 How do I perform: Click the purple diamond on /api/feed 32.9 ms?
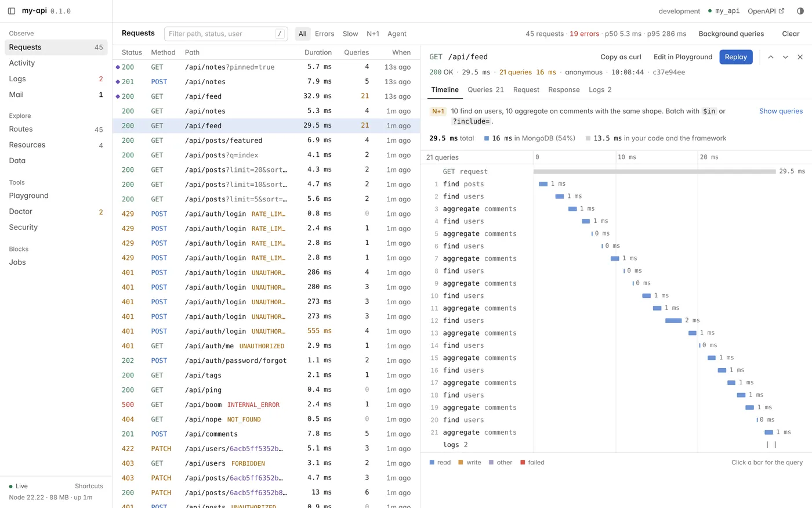pos(118,96)
